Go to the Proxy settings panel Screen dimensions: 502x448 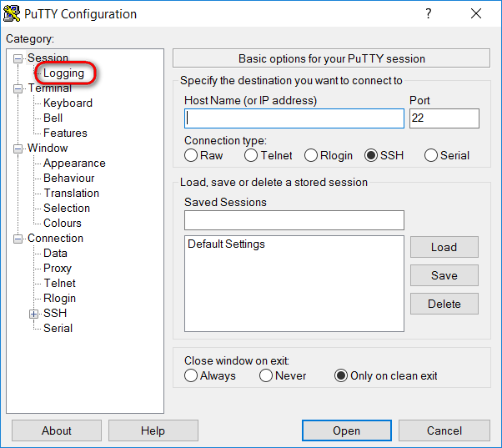(58, 269)
